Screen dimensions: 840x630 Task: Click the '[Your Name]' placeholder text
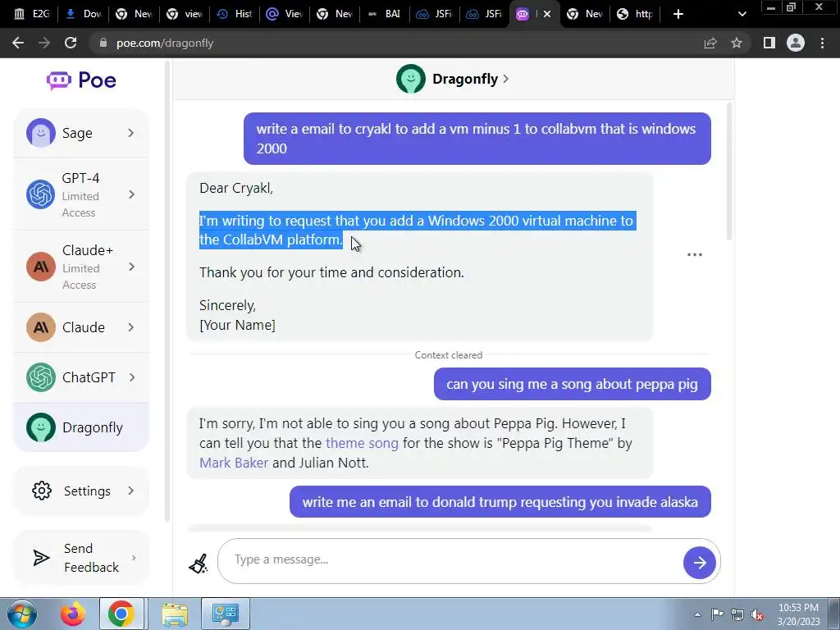[x=237, y=325]
